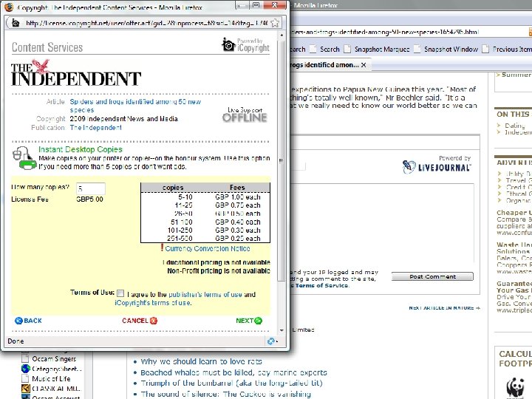Click the LiveJournal comment text area

pos(382,225)
